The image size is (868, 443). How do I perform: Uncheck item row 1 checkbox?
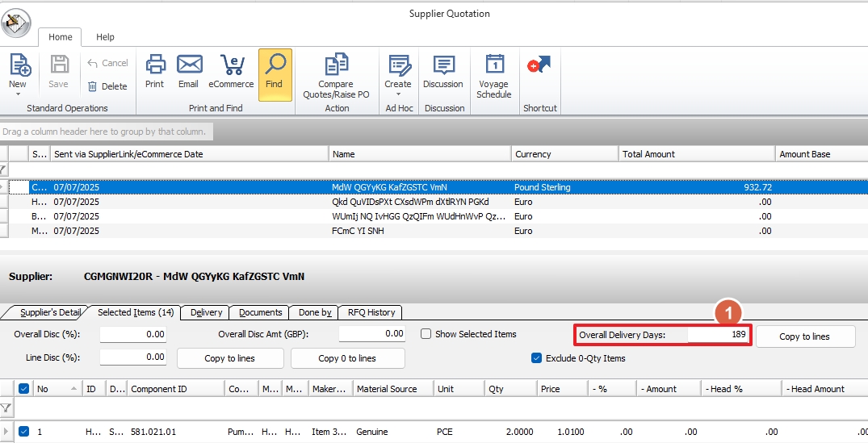(23, 432)
